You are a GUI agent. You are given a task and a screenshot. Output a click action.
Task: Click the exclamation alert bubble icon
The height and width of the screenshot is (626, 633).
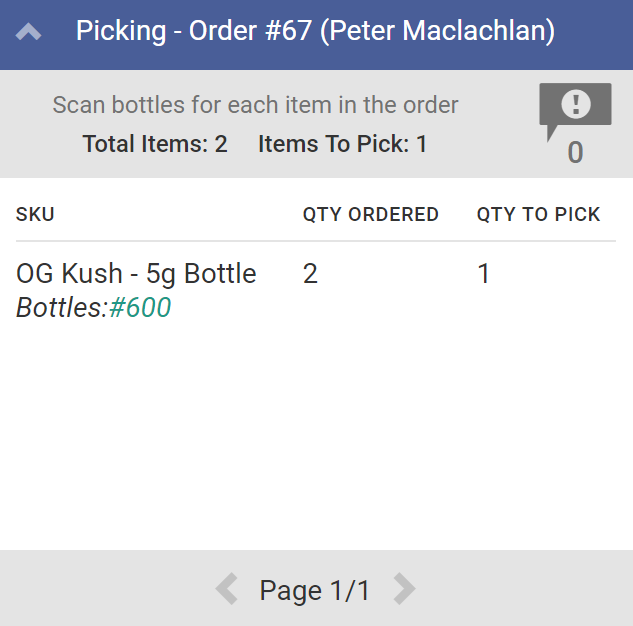[575, 107]
